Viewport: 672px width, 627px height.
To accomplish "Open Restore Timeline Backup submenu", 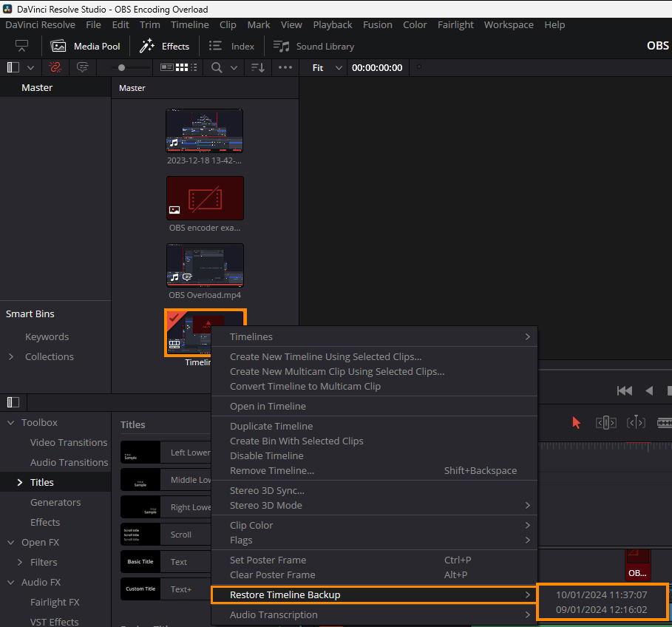I will click(x=374, y=595).
